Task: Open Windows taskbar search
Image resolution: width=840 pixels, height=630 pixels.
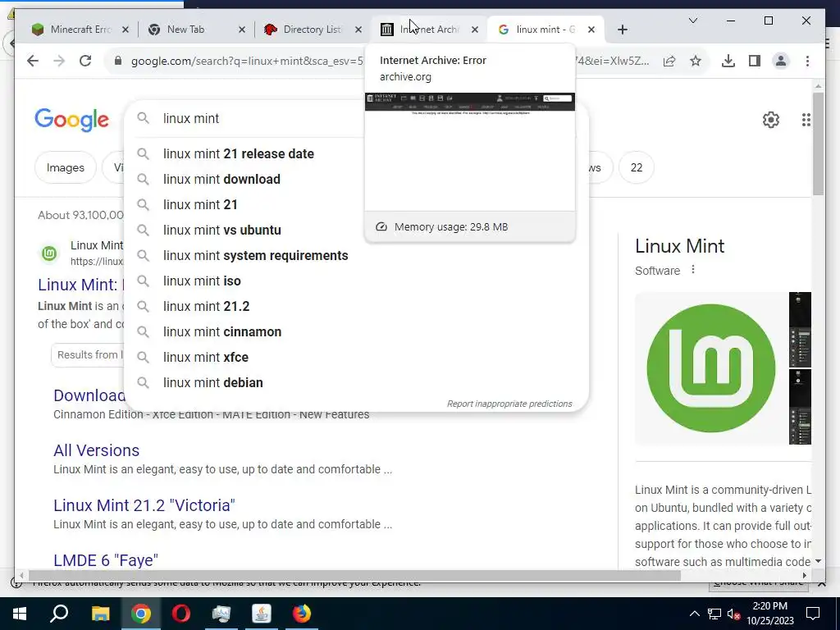Action: point(59,614)
